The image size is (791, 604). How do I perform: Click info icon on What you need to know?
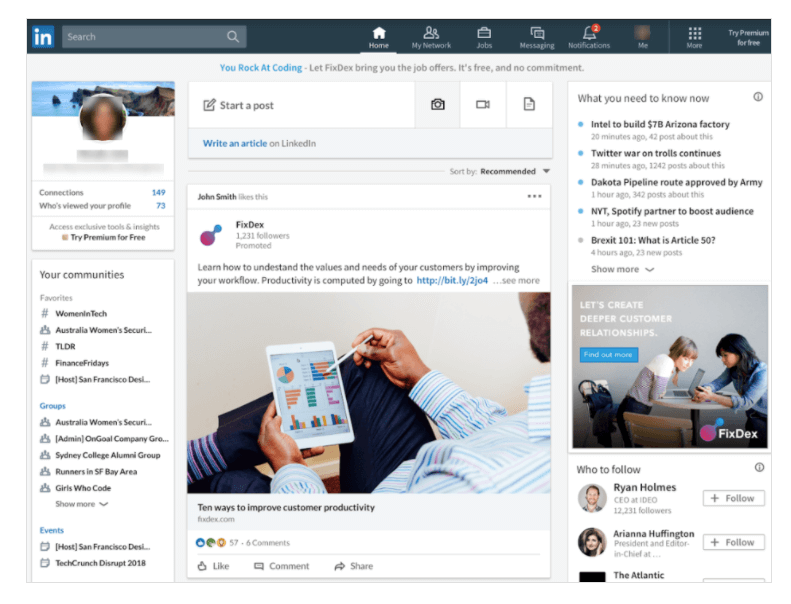point(758,97)
